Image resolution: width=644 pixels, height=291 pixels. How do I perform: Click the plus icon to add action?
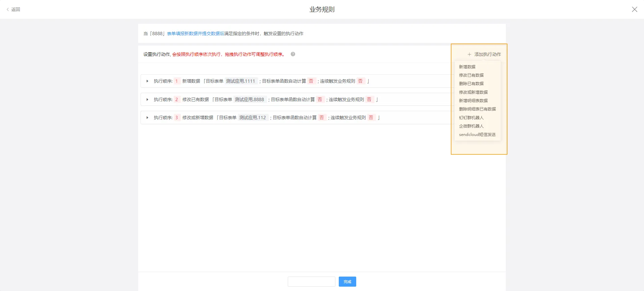(469, 54)
